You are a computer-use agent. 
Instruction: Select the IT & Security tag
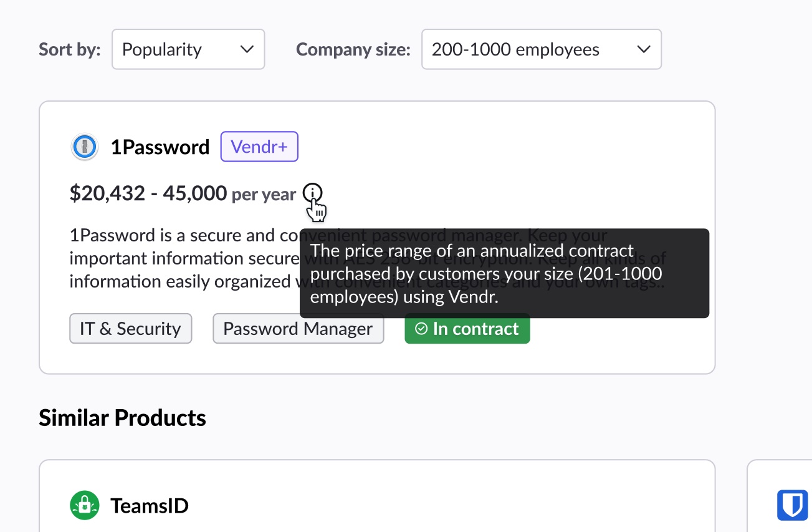coord(130,329)
